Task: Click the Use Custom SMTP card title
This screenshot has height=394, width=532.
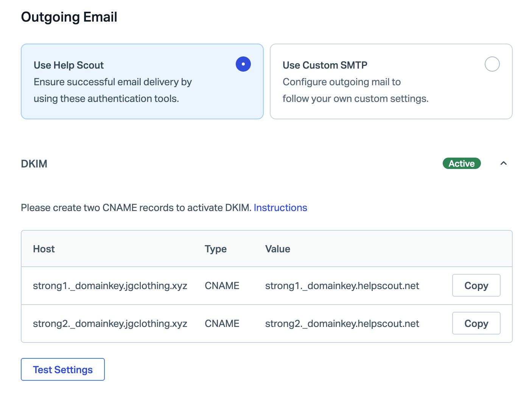Action: coord(325,65)
